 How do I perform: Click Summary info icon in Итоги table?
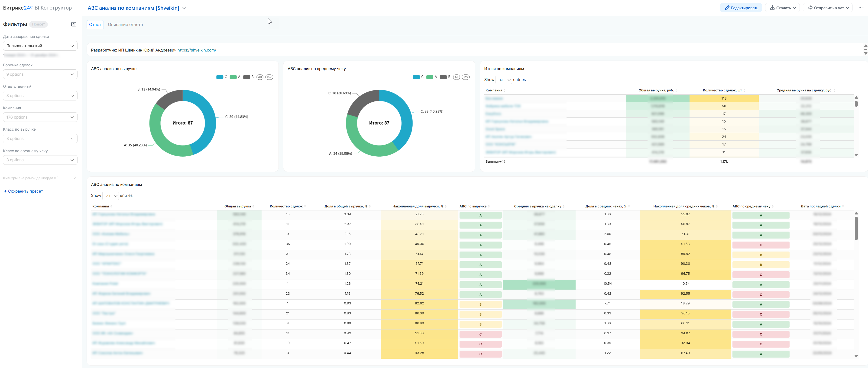(x=503, y=162)
